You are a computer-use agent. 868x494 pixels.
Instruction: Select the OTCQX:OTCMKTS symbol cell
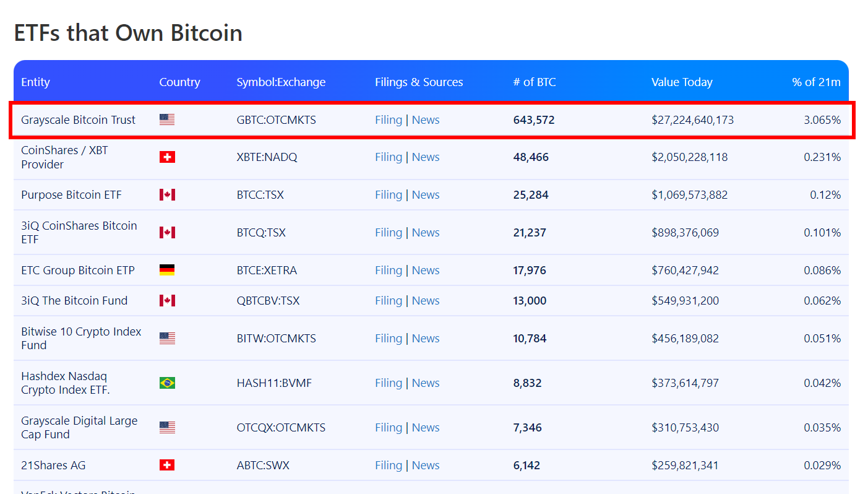[x=281, y=428]
